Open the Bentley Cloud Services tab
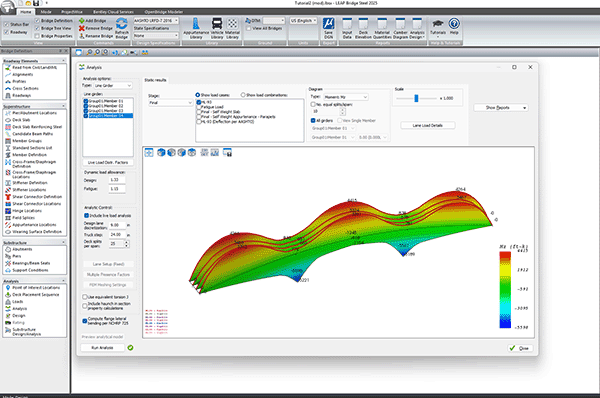 pos(113,12)
